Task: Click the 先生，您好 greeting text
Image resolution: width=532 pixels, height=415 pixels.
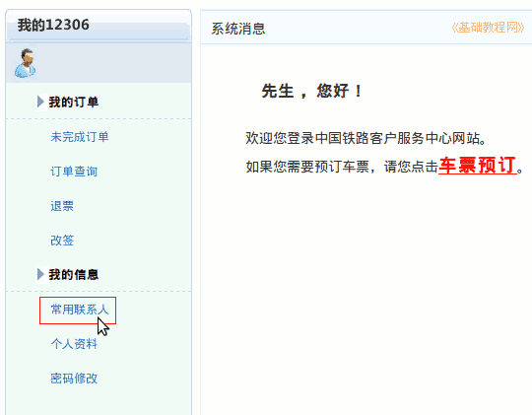Action: click(x=311, y=91)
